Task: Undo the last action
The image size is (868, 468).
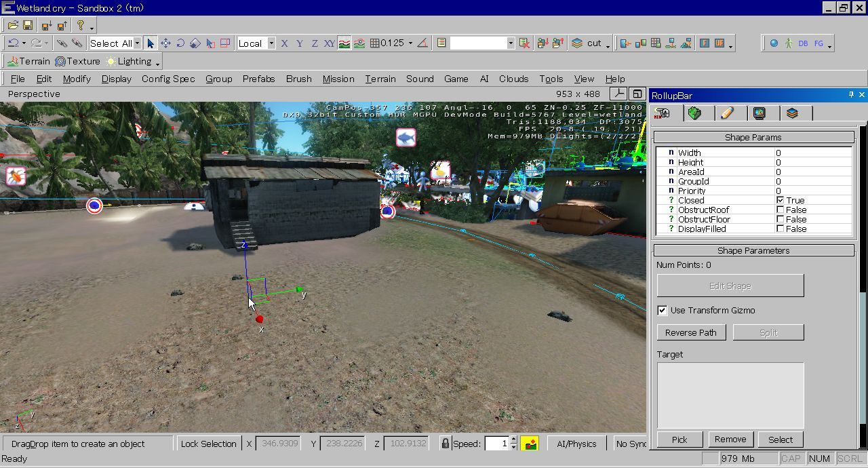Action: (13, 43)
